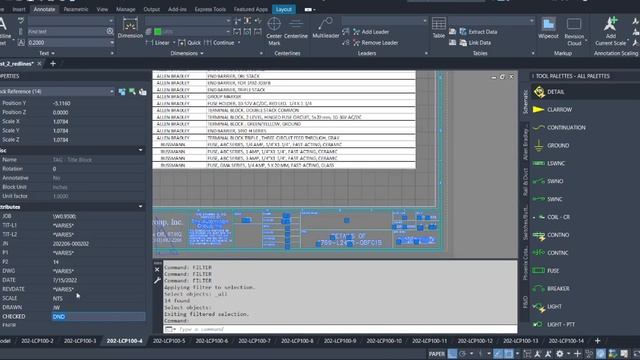Open the Annotate ribbon tab
Image resolution: width=640 pixels, height=360 pixels.
tap(44, 9)
